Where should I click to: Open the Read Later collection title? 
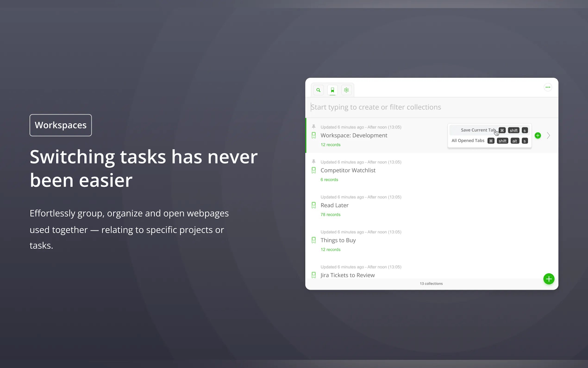(335, 205)
